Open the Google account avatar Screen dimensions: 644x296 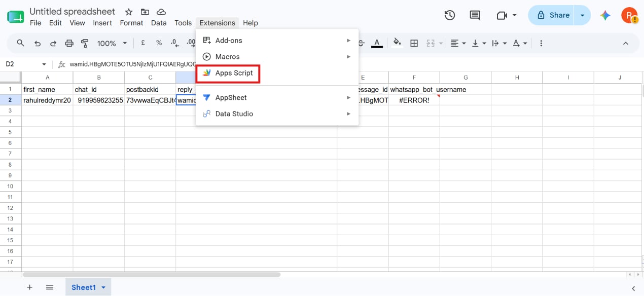tap(629, 15)
